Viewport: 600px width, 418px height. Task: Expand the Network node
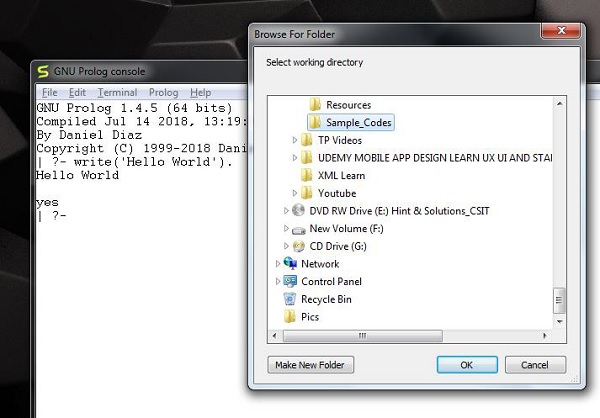click(278, 263)
